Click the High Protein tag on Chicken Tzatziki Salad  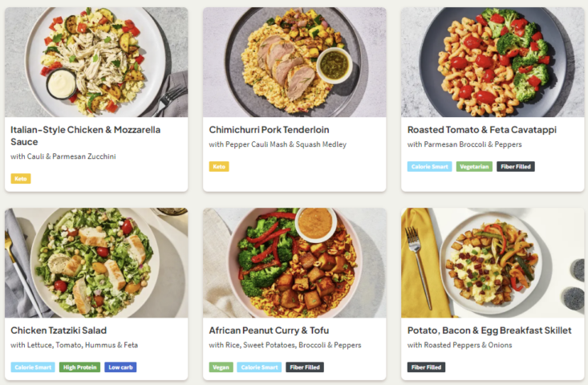coord(80,367)
